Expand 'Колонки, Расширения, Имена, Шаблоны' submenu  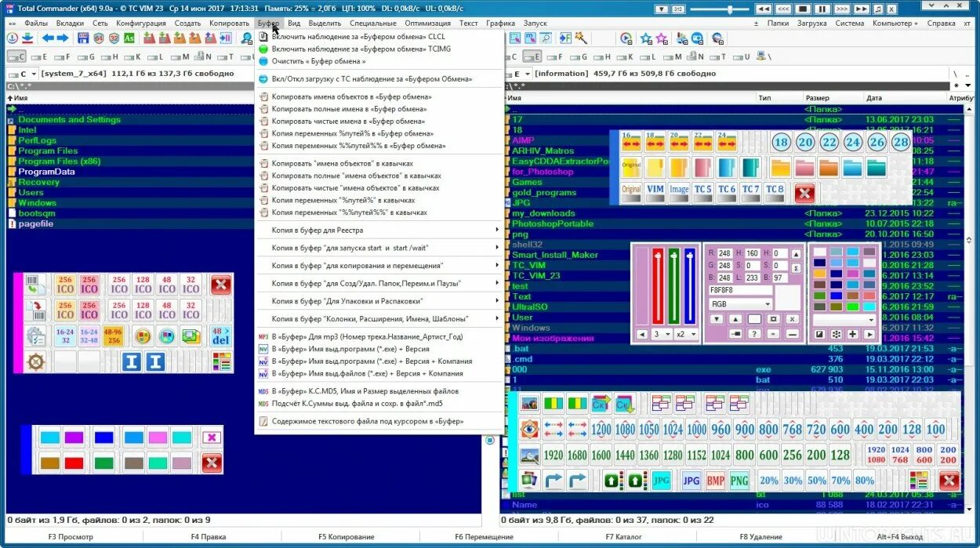click(x=379, y=319)
